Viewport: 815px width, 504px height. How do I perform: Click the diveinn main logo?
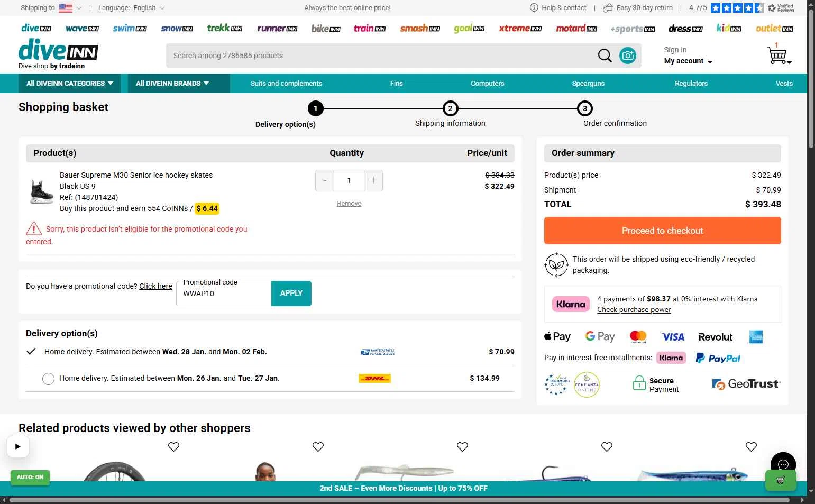coord(58,50)
